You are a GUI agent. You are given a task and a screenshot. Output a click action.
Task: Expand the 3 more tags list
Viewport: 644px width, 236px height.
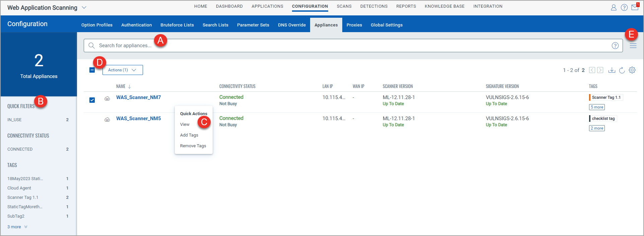[x=17, y=227]
